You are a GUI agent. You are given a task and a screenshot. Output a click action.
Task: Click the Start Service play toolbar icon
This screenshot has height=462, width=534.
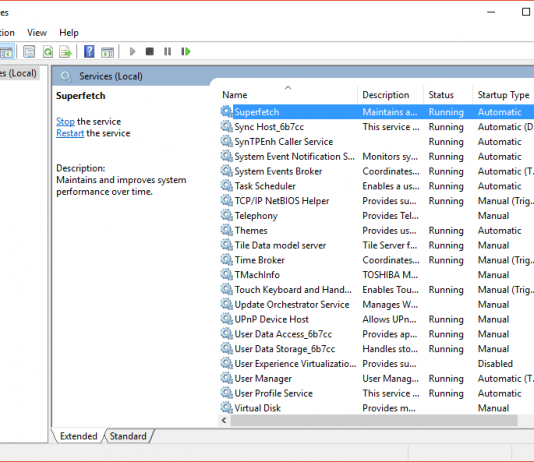(x=132, y=51)
